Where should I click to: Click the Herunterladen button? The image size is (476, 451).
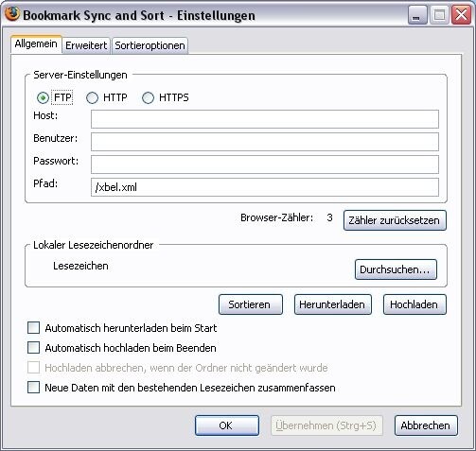click(x=332, y=304)
